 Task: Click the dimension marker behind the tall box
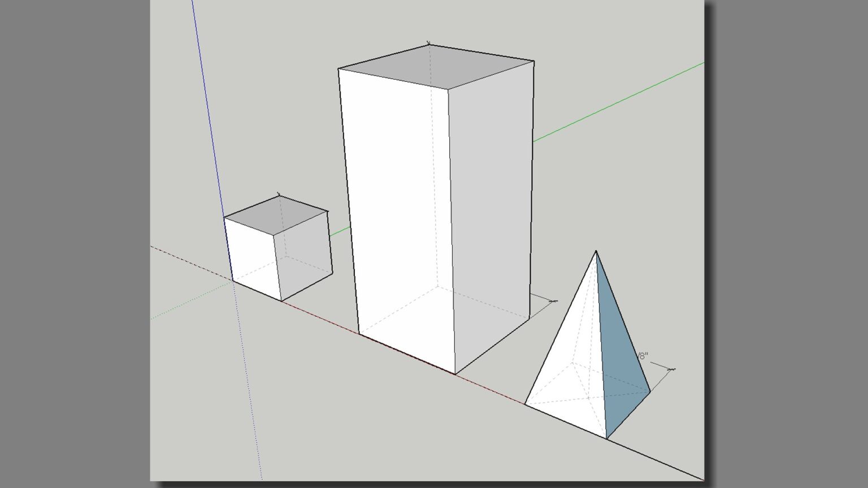tap(552, 302)
